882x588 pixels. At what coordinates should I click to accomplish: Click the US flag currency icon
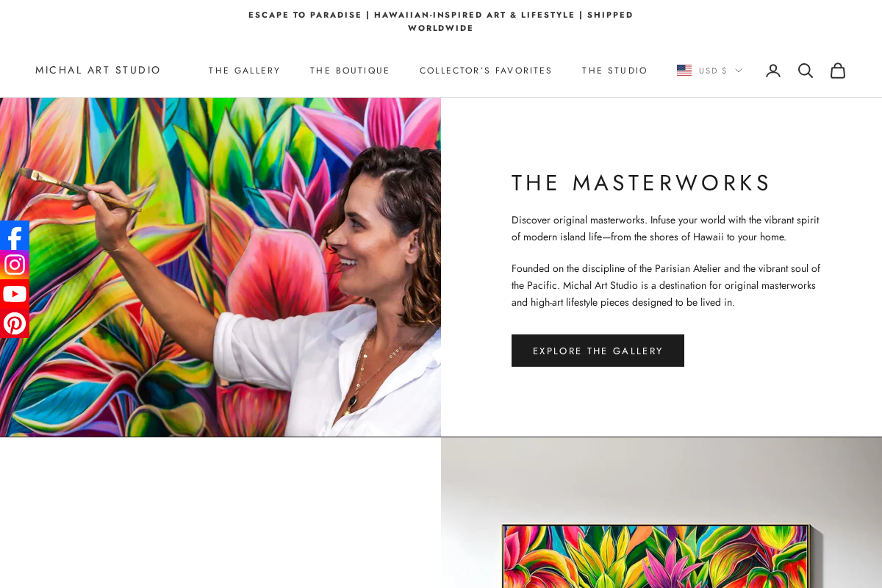point(684,71)
